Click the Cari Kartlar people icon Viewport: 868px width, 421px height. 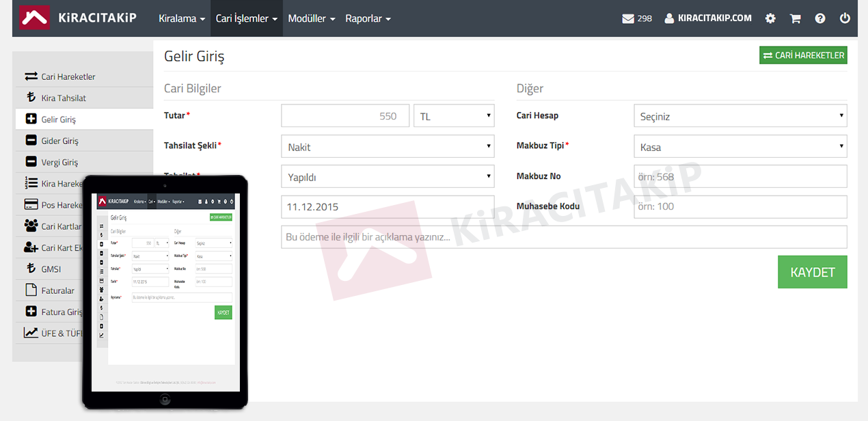click(31, 226)
